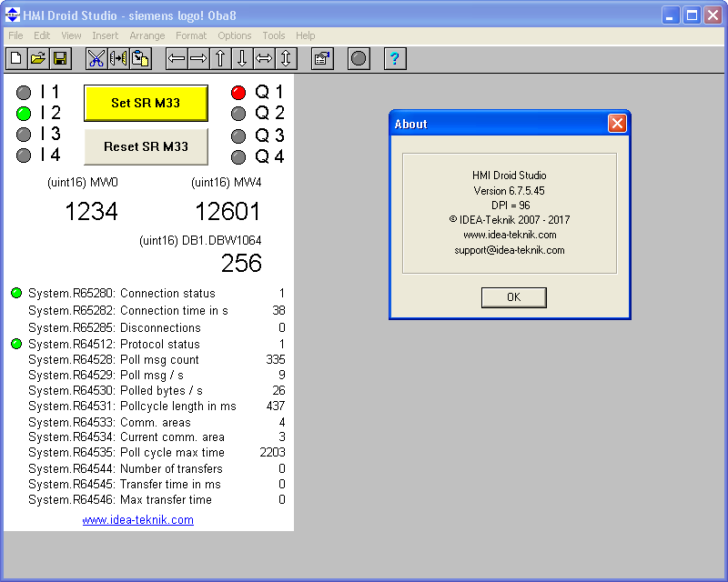Follow the www.idea-teknik.com link on the panel

click(138, 520)
